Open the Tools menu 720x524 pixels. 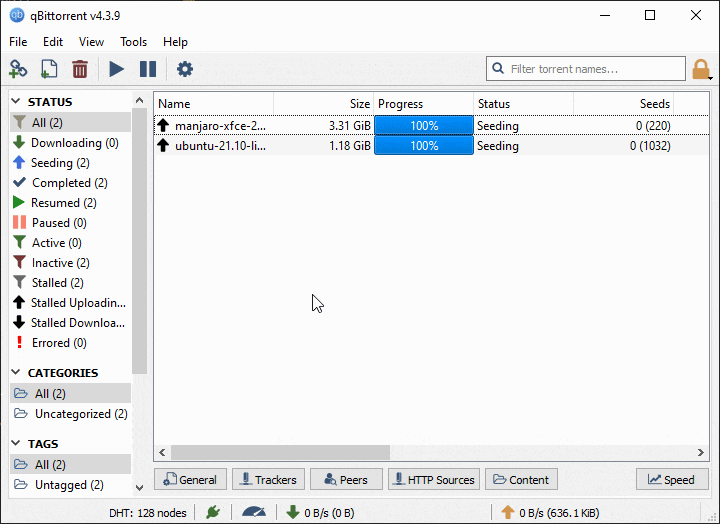click(x=134, y=42)
